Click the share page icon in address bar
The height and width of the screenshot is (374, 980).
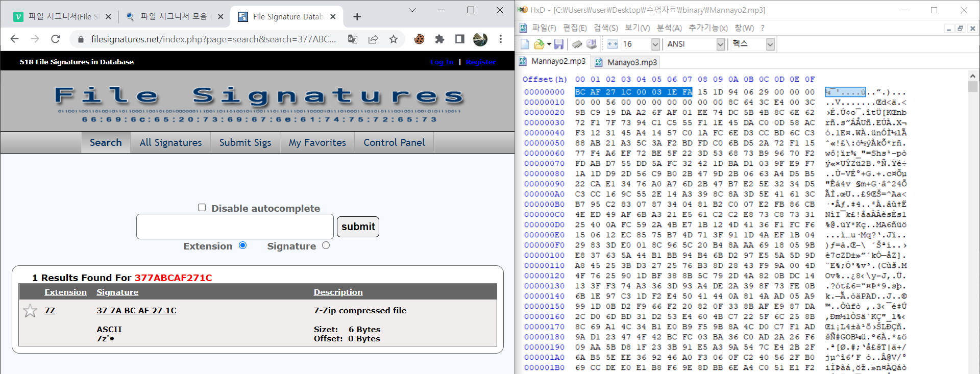[x=373, y=39]
